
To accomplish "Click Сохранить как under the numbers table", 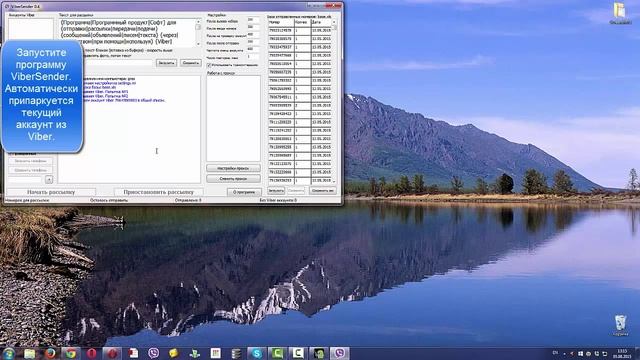I will 322,191.
